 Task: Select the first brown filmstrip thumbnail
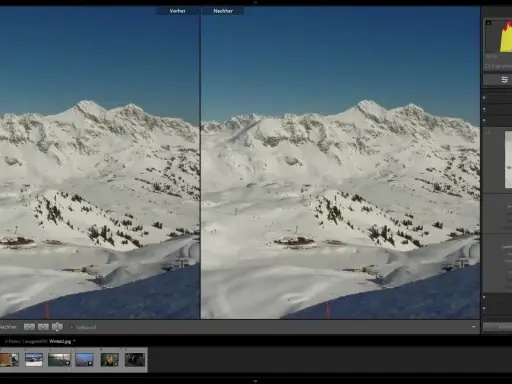[9, 360]
